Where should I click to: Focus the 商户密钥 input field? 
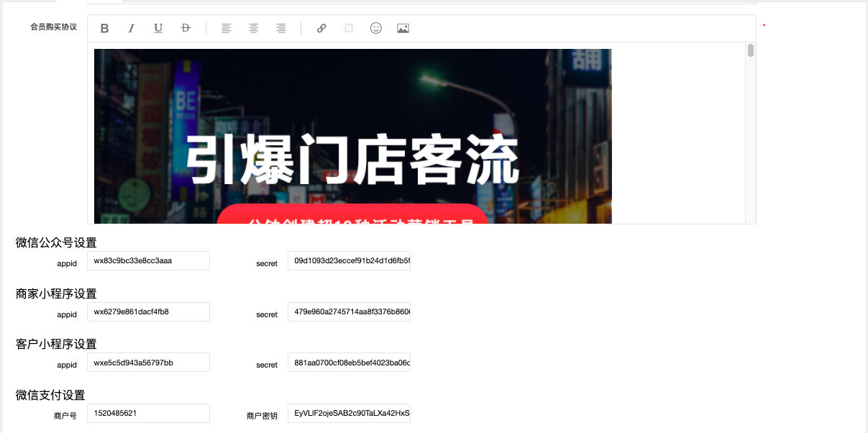pos(349,413)
